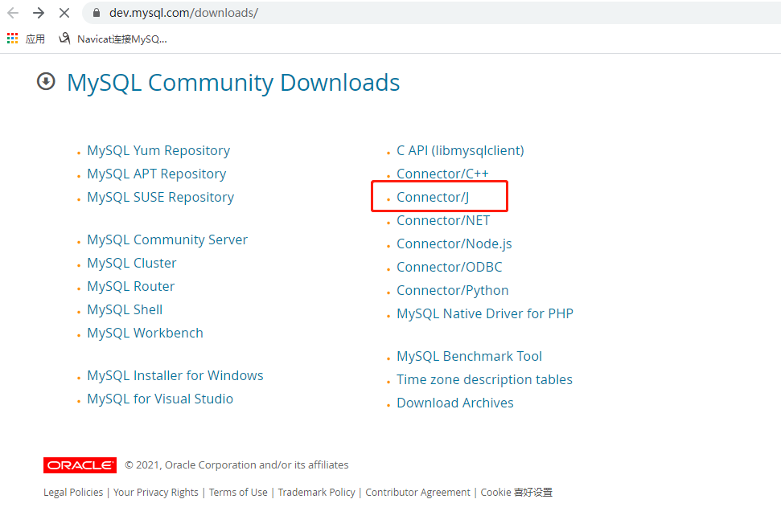Screen dimensions: 781x532
Task: Open Connector/NET link
Action: pyautogui.click(x=443, y=220)
